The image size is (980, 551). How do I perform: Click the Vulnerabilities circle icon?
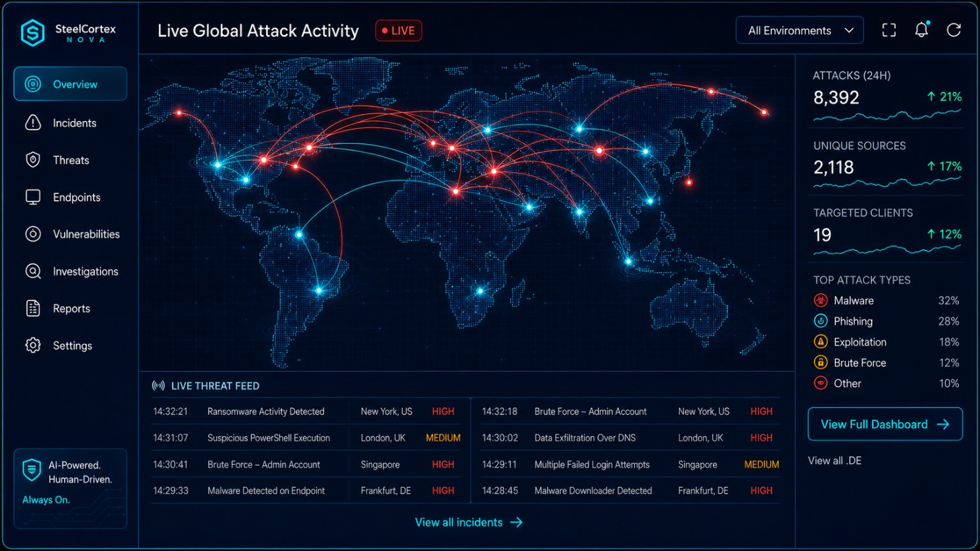click(x=33, y=234)
